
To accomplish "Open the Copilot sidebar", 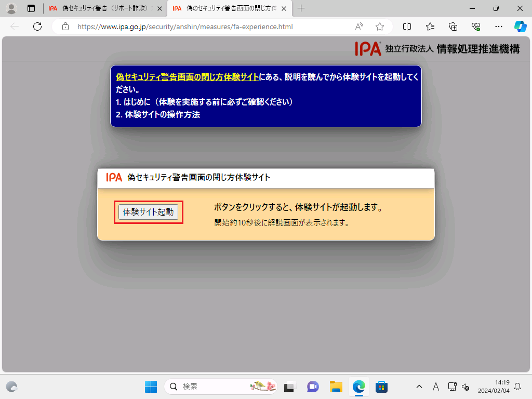I will 520,26.
